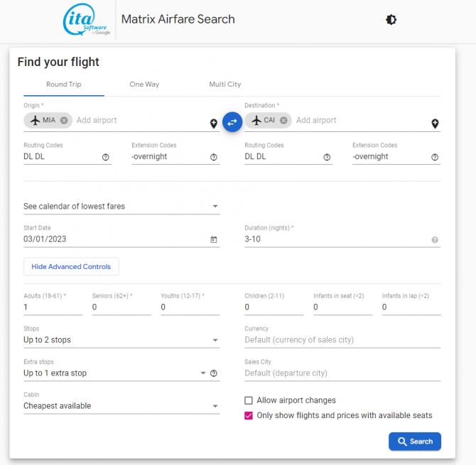Switch to the One Way tab
This screenshot has width=476, height=465.
pos(144,84)
